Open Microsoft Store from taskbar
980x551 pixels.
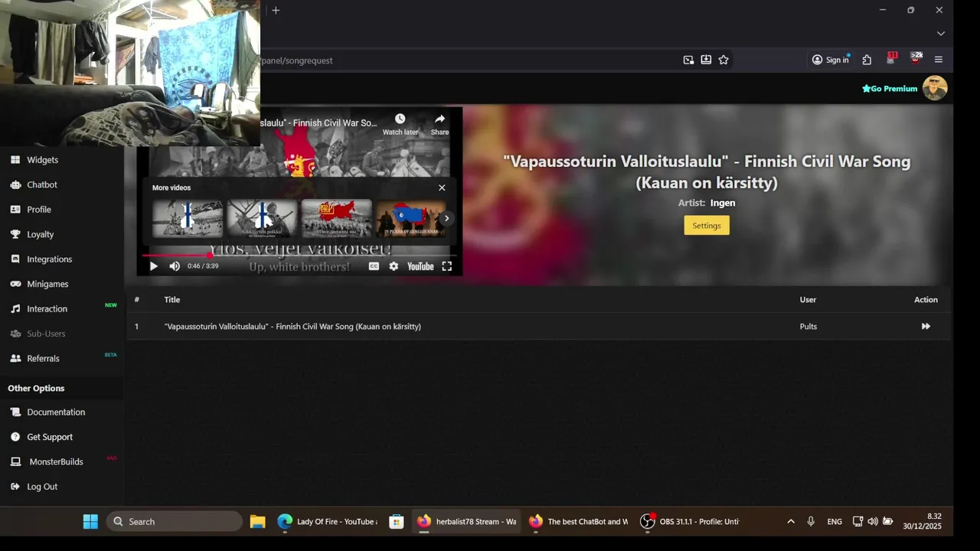point(397,522)
